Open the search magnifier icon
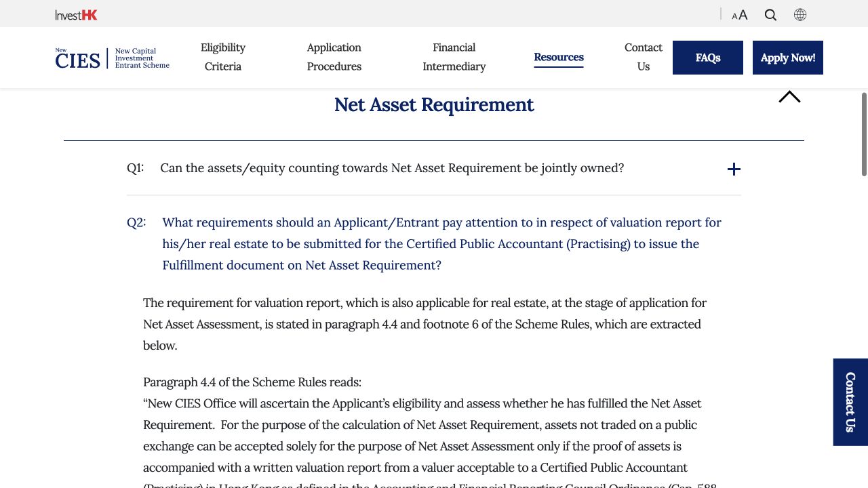Viewport: 868px width, 488px height. [x=770, y=15]
